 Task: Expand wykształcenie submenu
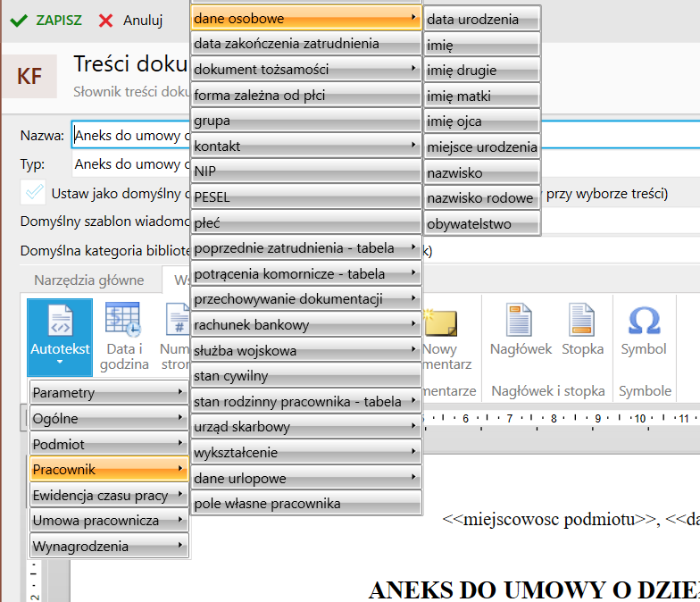[x=306, y=452]
